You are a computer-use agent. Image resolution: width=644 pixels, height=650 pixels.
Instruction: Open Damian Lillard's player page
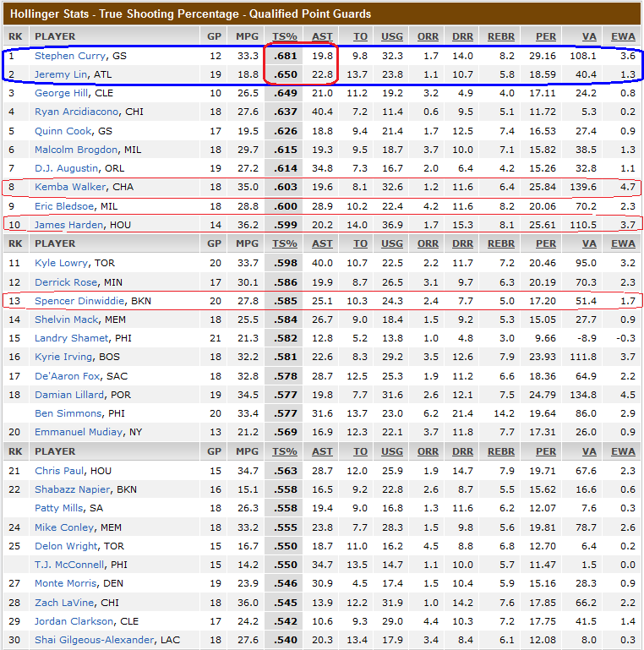click(x=70, y=394)
